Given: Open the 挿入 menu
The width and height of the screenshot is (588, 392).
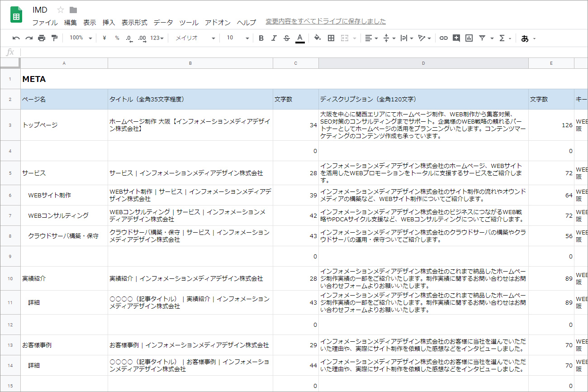Looking at the screenshot, I should pyautogui.click(x=109, y=22).
